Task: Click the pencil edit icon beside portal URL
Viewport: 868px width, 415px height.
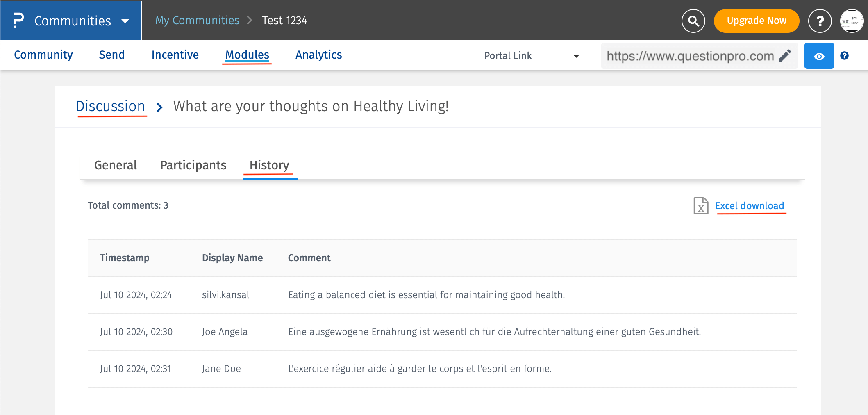Action: (x=785, y=56)
